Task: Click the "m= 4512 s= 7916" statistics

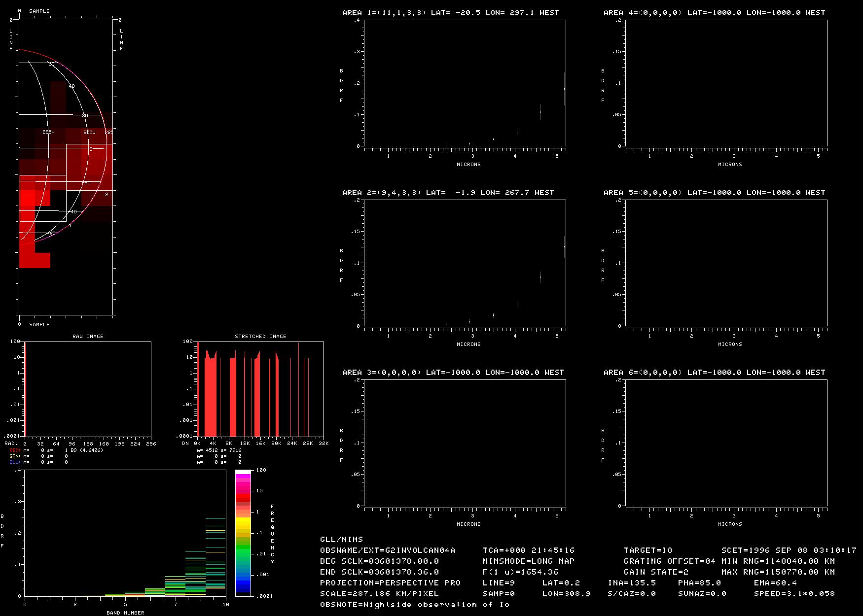Action: (x=219, y=450)
